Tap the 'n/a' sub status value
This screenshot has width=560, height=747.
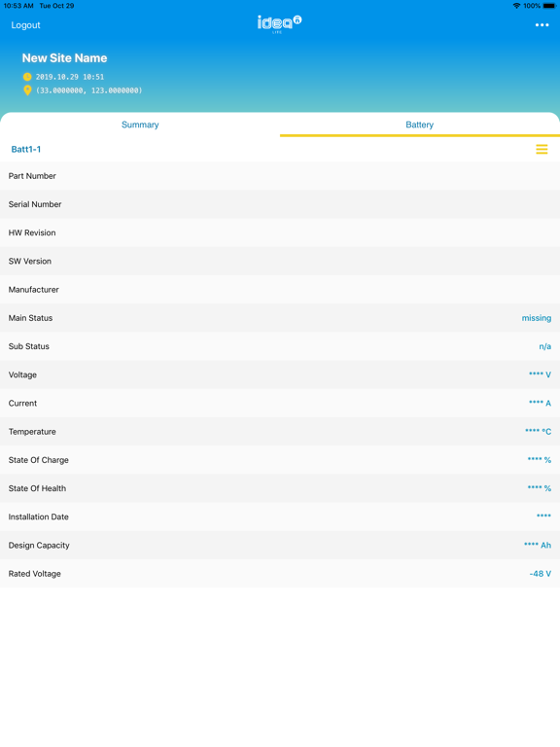(544, 346)
